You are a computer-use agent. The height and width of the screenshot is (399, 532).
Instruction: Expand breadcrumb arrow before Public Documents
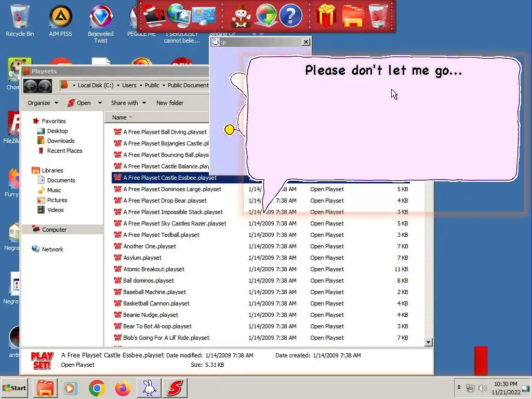click(164, 86)
